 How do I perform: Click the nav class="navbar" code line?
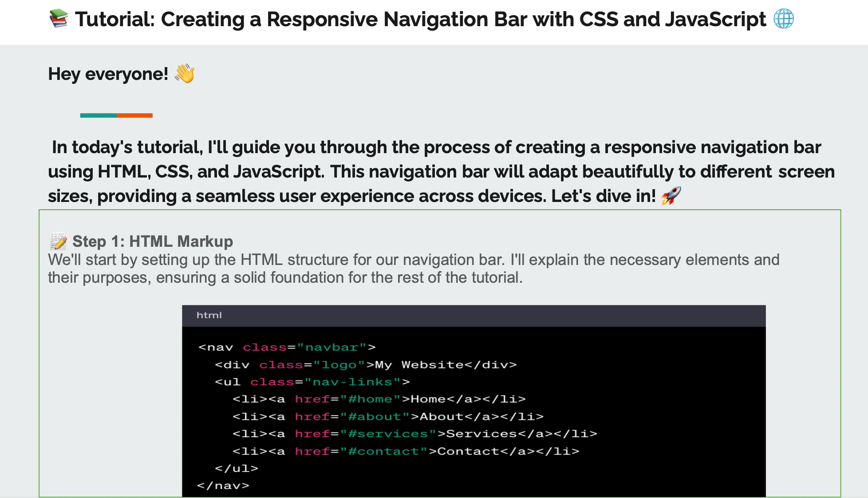point(287,347)
